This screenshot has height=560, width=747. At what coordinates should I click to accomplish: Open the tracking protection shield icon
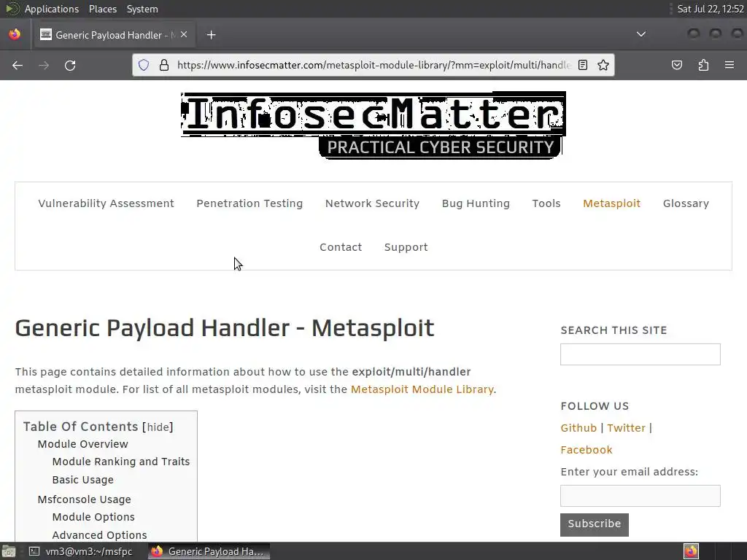pyautogui.click(x=144, y=65)
